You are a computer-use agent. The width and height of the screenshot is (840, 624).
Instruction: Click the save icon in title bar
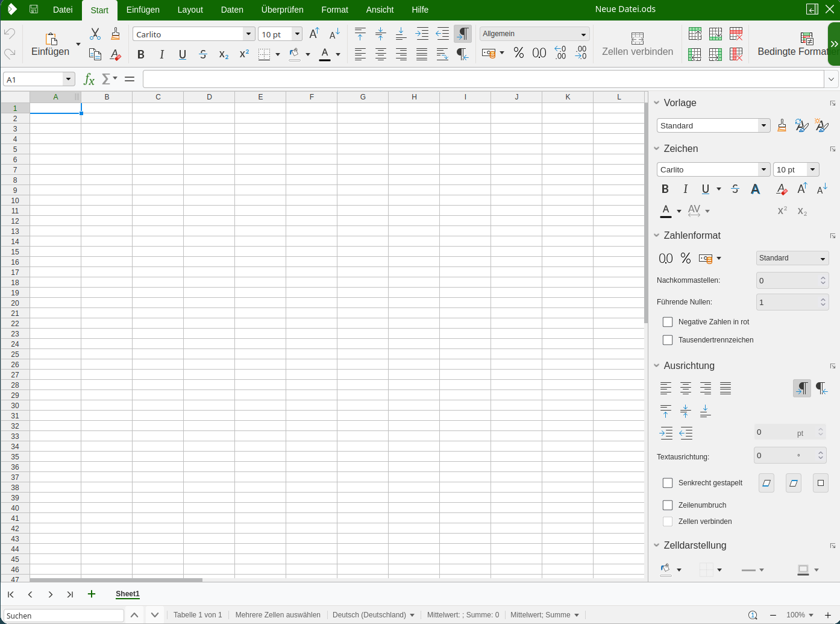[34, 10]
